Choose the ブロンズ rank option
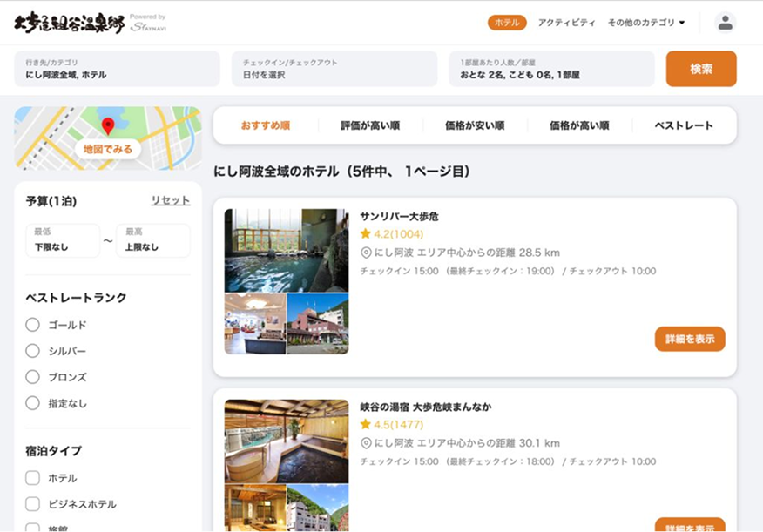 click(33, 377)
